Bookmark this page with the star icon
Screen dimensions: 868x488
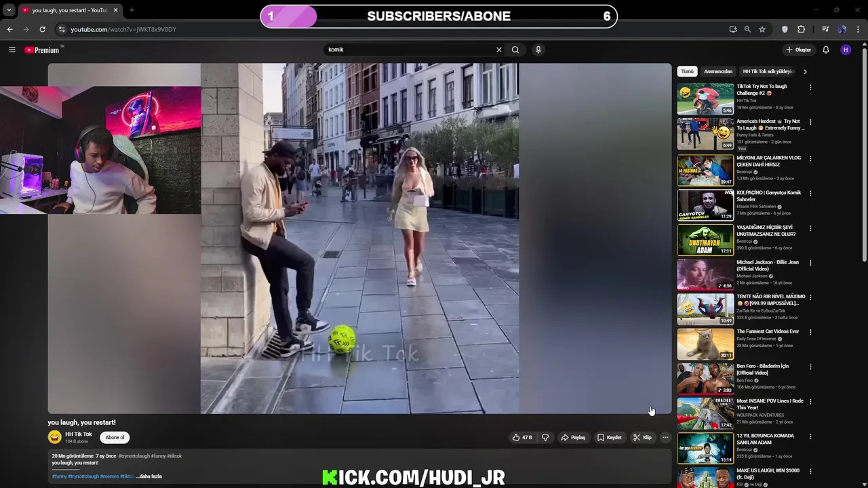click(762, 29)
